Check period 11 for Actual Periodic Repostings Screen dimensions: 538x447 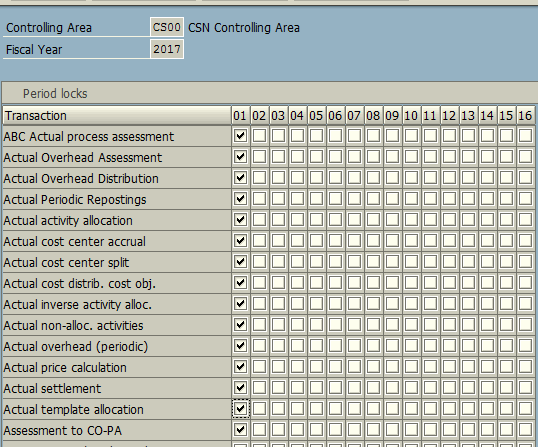(x=430, y=199)
